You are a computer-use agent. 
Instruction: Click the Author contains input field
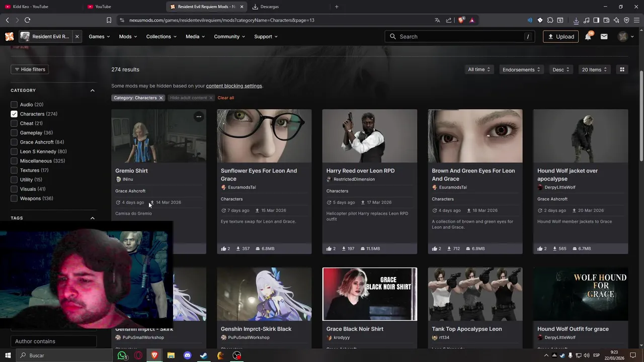pos(53,341)
